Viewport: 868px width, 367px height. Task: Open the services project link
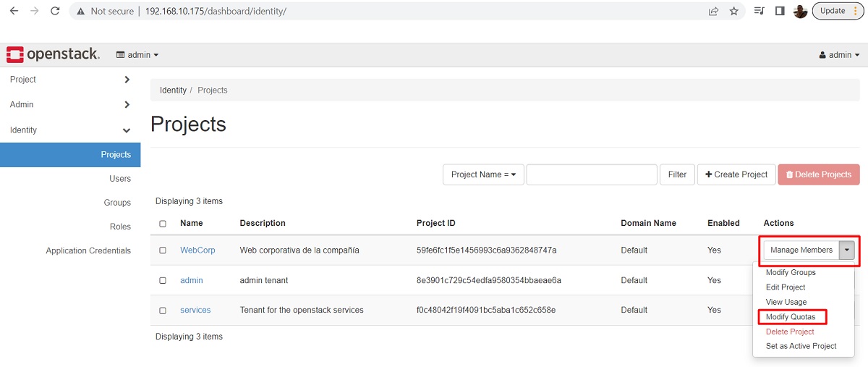(x=195, y=311)
